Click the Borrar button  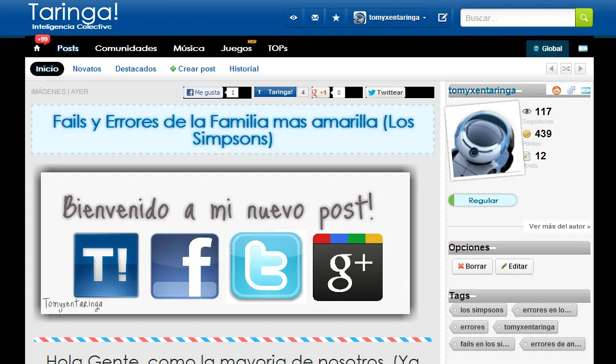[472, 266]
